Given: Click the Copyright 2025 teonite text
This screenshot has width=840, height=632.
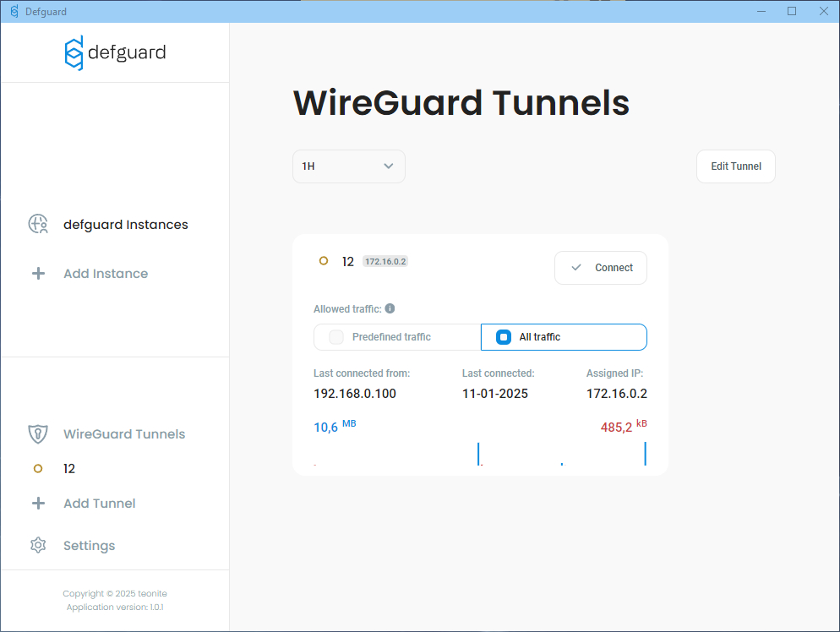Looking at the screenshot, I should (x=115, y=593).
